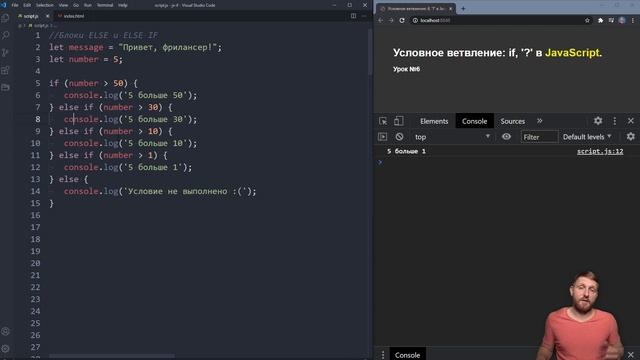Select the drawer Console tab
Viewport: 640px width, 360px height.
(x=407, y=355)
